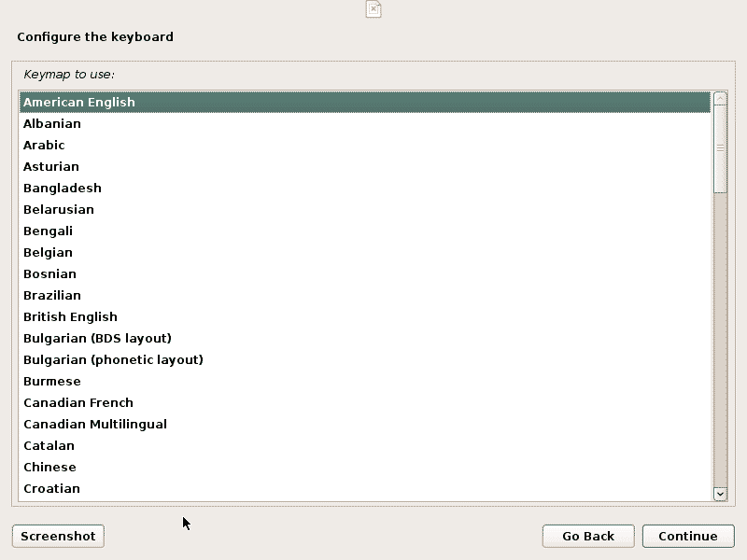Screen dimensions: 747x560
Task: Click the Screenshot button
Action: [x=58, y=536]
